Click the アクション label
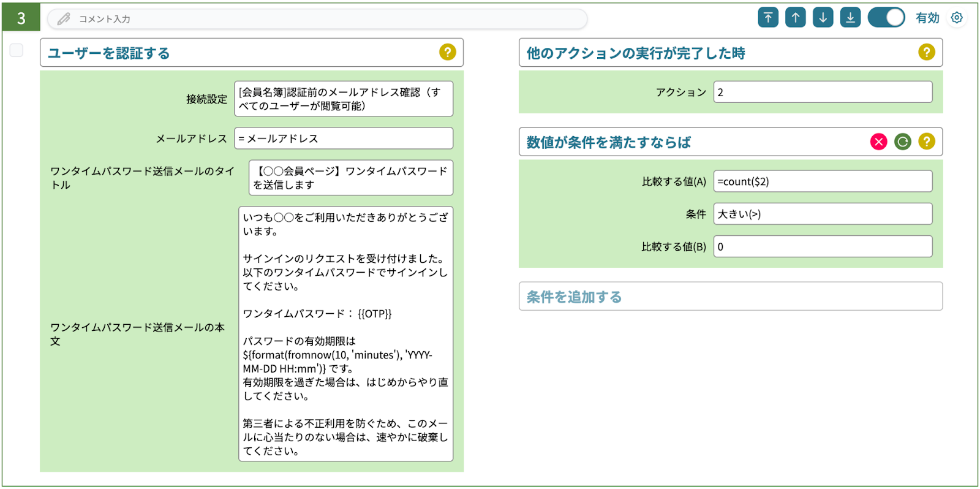 point(681,92)
